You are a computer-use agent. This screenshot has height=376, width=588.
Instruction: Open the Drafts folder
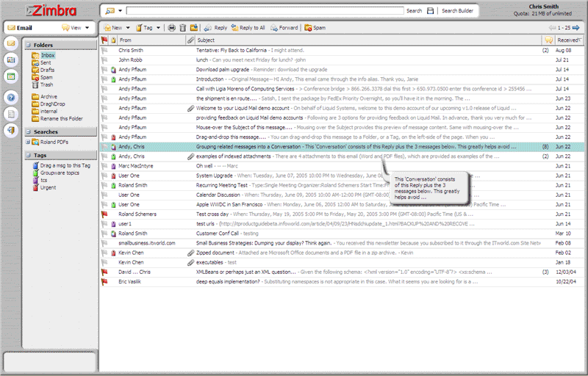[x=47, y=70]
